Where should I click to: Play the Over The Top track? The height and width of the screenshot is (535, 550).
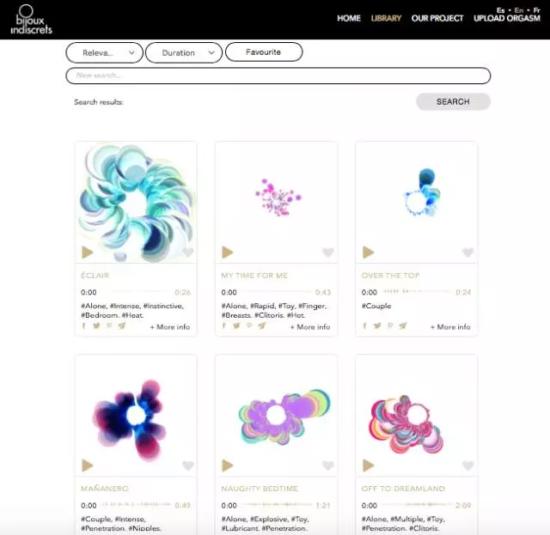point(368,252)
